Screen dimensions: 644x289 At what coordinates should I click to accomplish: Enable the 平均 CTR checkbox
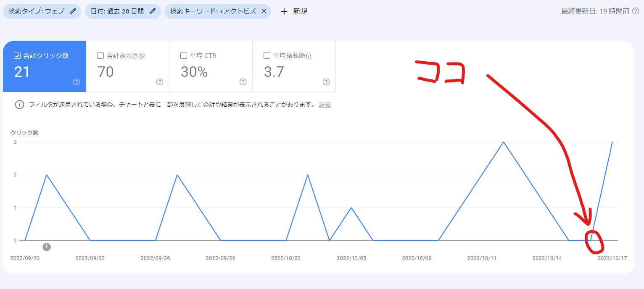[x=184, y=55]
